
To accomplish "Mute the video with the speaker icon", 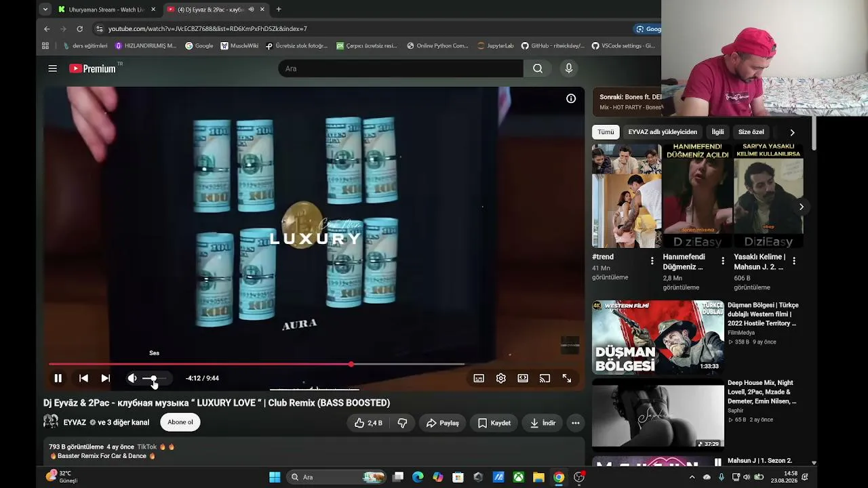I will [x=132, y=378].
